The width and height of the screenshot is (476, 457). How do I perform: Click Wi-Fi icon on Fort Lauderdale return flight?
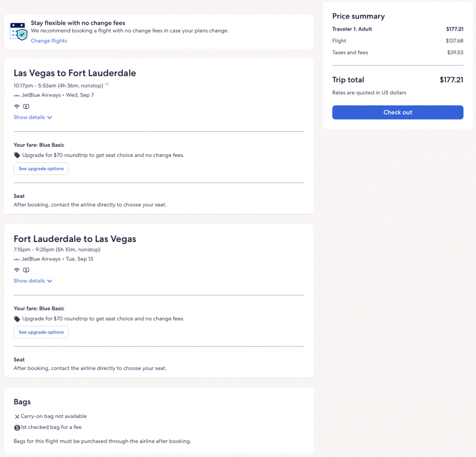tap(17, 270)
